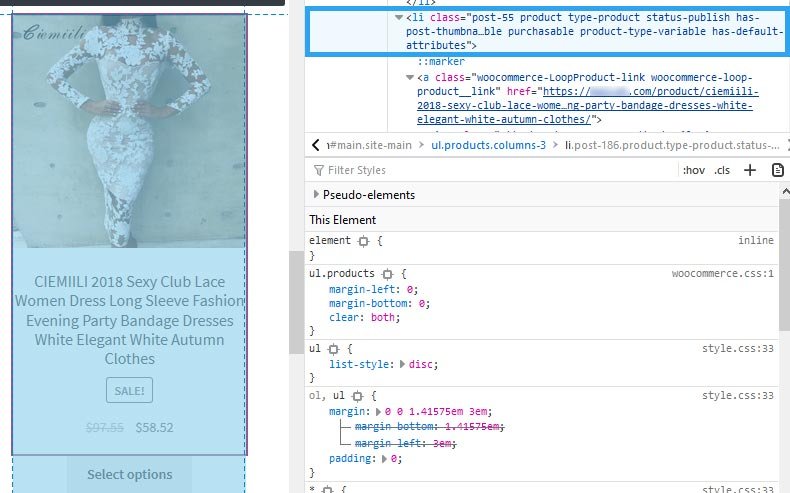
Task: Highlight elements matching * selector
Action: coord(327,489)
